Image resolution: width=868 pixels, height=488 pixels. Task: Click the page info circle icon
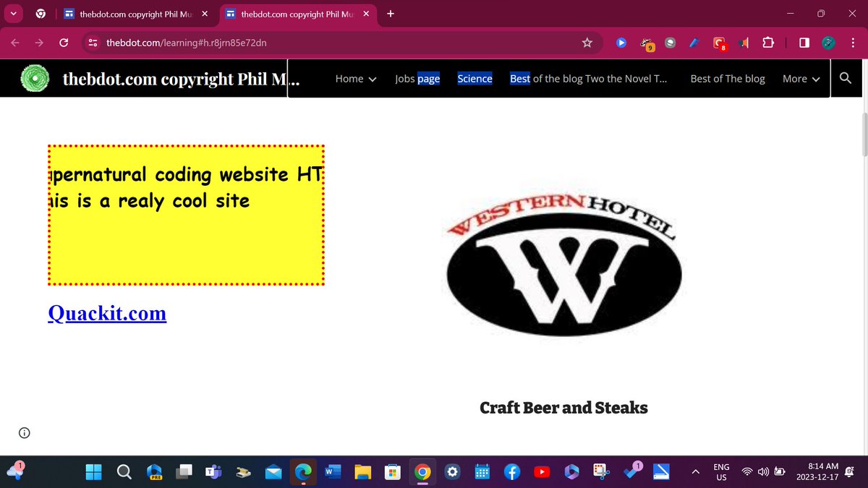click(25, 433)
